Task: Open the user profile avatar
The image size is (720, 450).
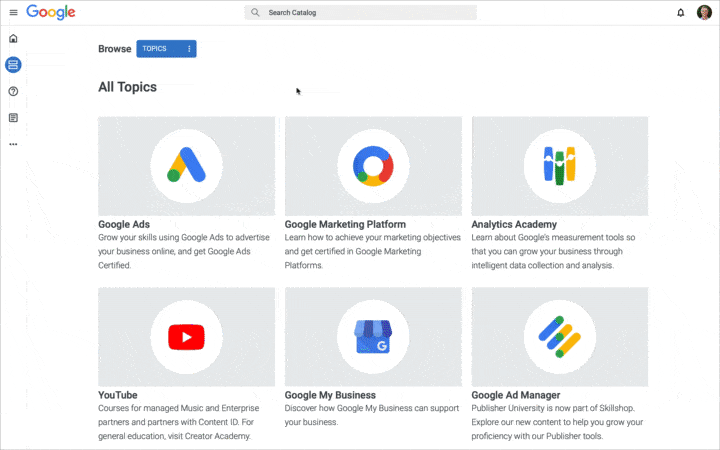Action: (x=704, y=12)
